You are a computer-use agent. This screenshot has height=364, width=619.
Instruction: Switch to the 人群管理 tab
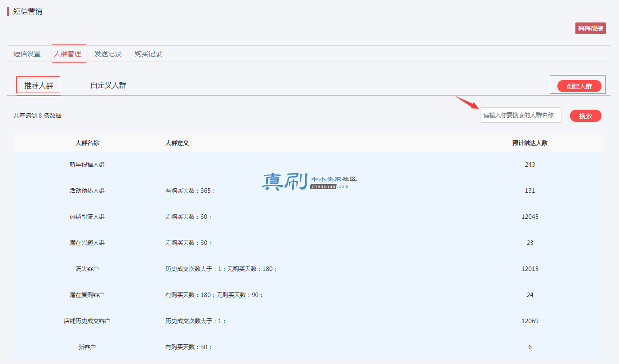click(x=68, y=54)
